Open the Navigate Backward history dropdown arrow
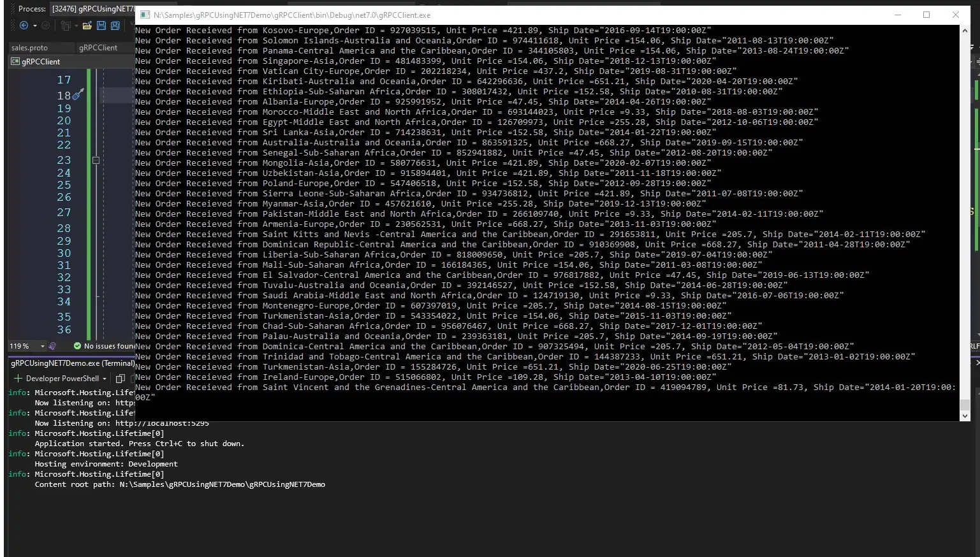The image size is (980, 557). (34, 25)
